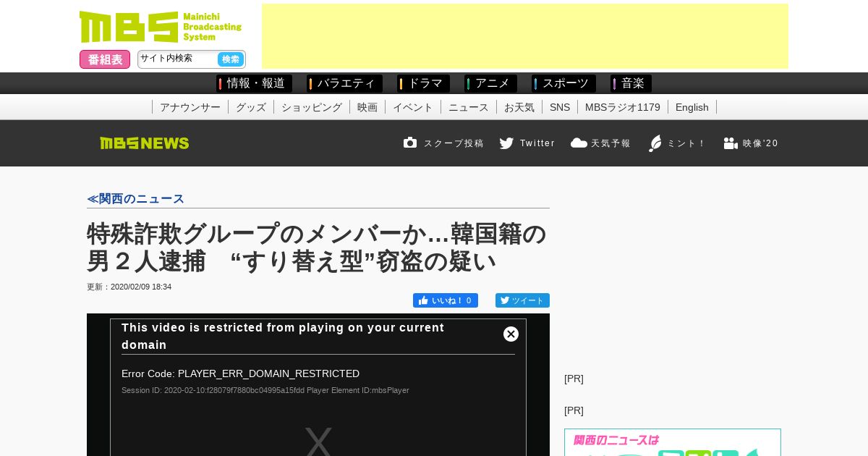
Task: Open the MBSラジオ1179 menu link
Action: pos(623,107)
